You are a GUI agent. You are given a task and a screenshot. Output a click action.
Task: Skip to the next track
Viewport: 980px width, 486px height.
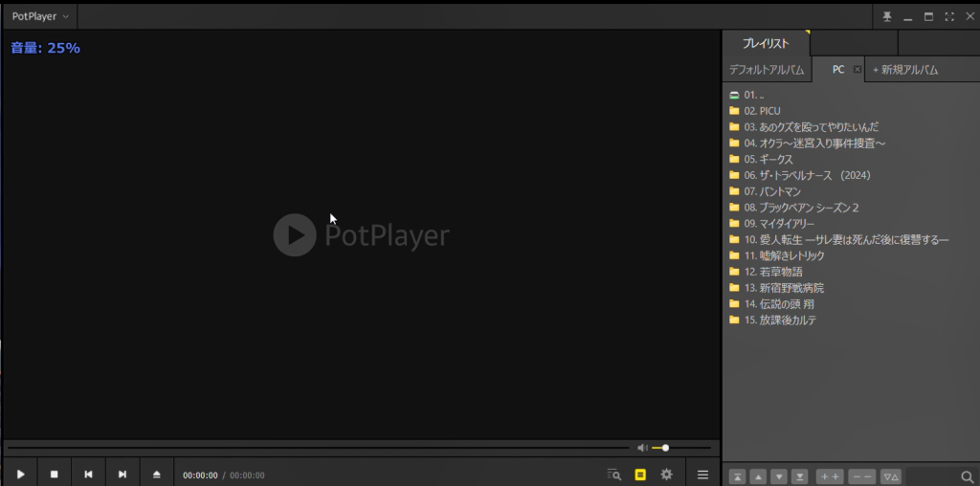tap(122, 475)
